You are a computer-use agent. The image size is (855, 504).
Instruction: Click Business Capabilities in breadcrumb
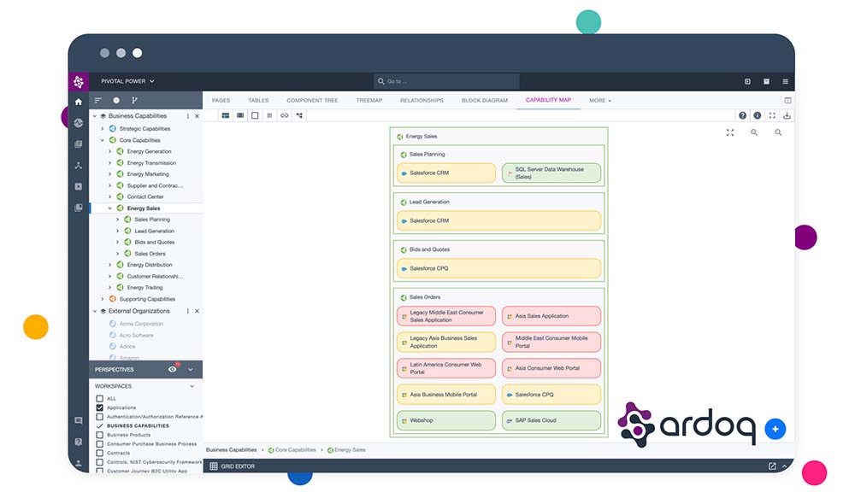[231, 450]
